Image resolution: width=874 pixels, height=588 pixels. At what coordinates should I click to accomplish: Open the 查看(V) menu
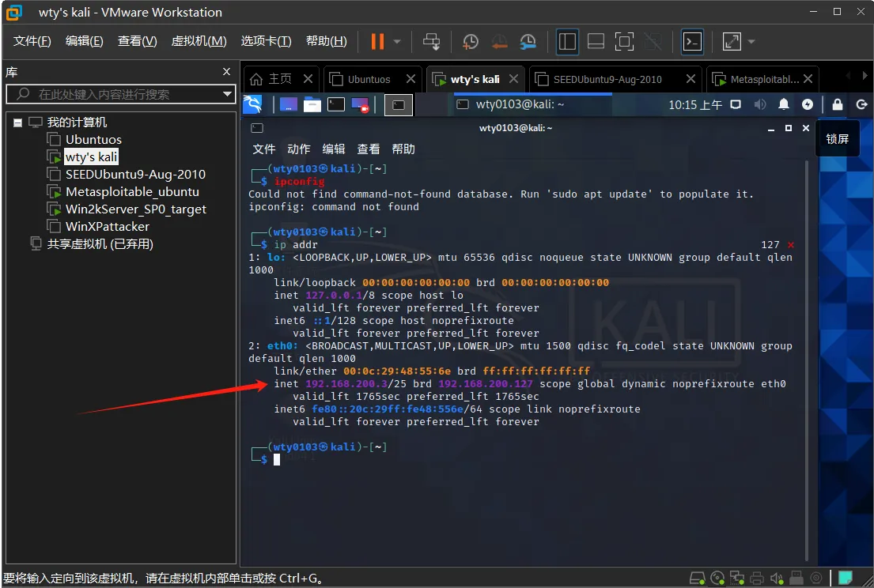(x=137, y=41)
